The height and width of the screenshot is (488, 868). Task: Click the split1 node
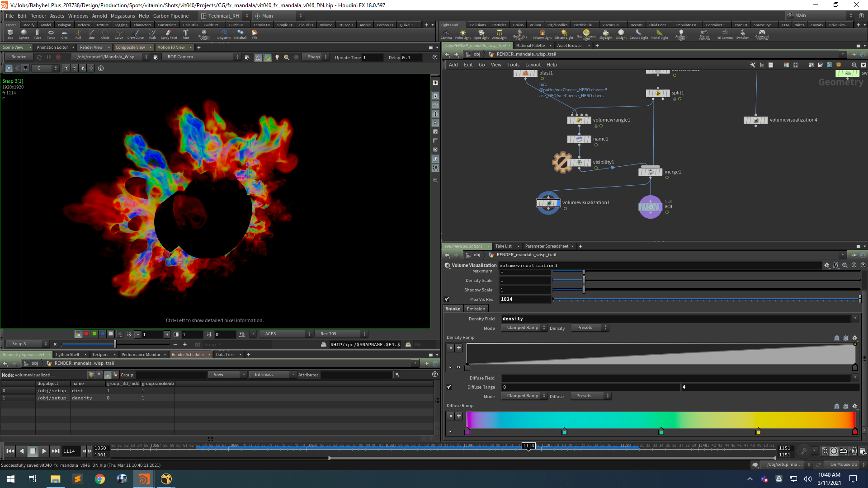click(x=658, y=93)
